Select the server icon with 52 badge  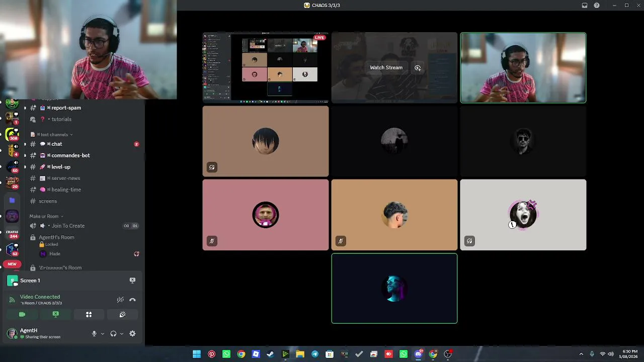pos(12,249)
